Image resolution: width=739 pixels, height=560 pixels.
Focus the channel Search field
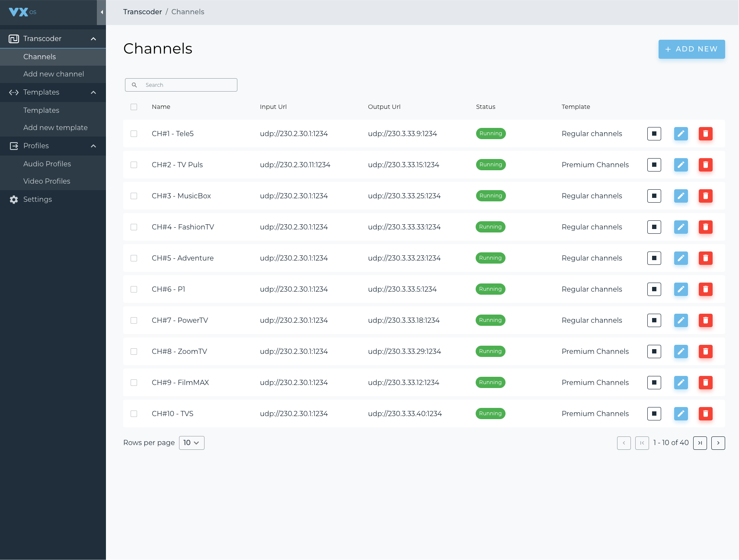181,85
